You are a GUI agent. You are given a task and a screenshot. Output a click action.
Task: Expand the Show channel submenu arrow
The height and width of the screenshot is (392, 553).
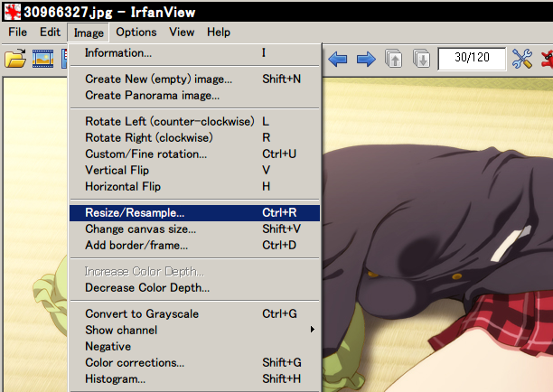pyautogui.click(x=312, y=330)
